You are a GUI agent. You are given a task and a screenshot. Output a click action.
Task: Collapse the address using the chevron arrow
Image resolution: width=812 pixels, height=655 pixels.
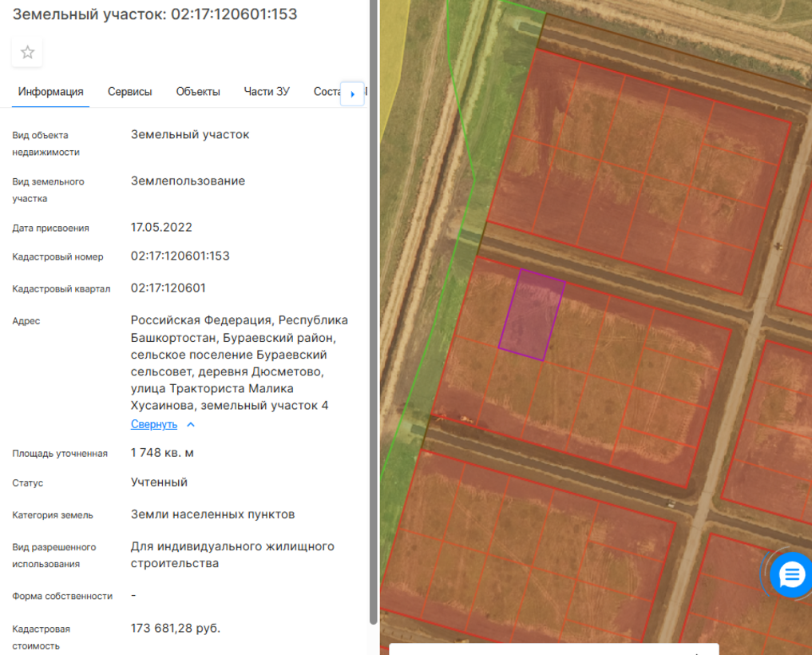coord(190,425)
